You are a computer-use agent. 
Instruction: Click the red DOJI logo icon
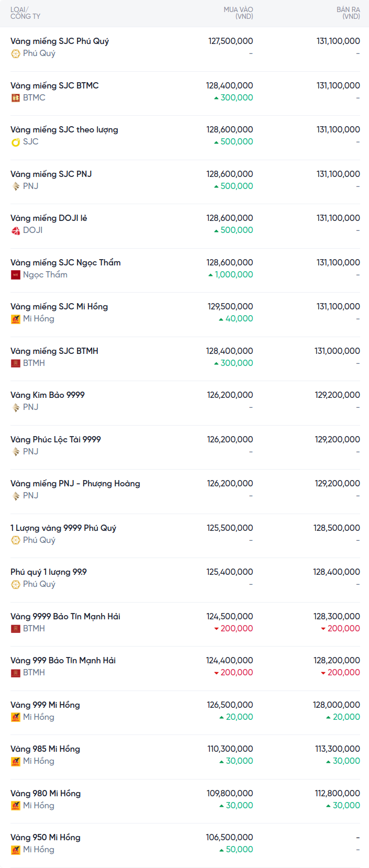coord(16,230)
